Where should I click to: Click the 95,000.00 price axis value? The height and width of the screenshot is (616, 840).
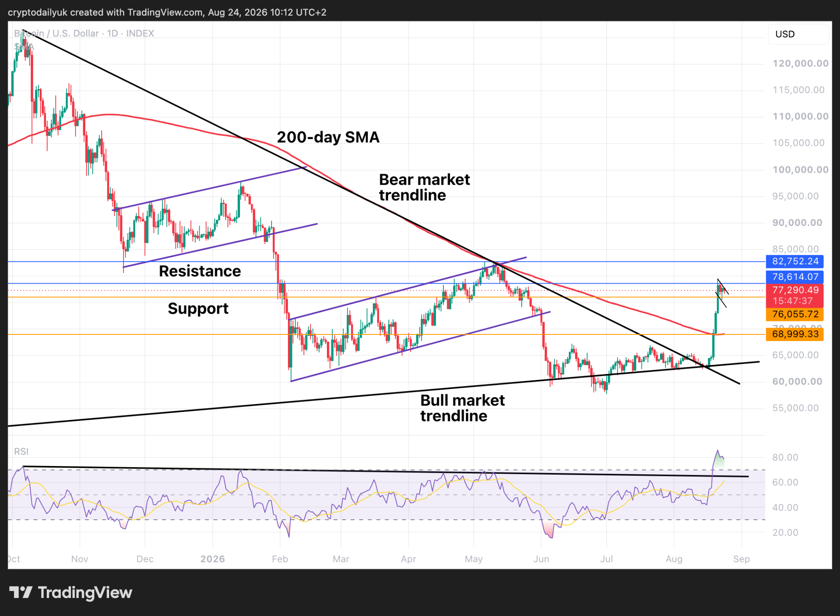click(795, 196)
